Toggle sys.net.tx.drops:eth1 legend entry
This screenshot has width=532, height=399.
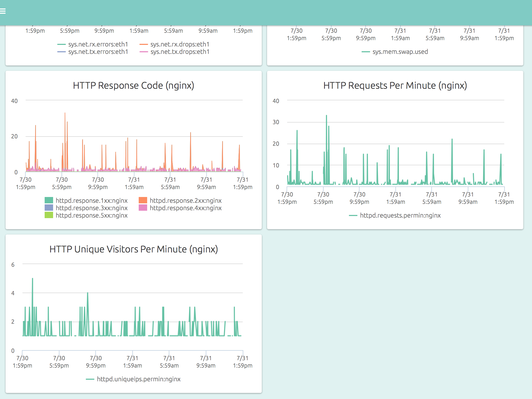[x=180, y=52]
